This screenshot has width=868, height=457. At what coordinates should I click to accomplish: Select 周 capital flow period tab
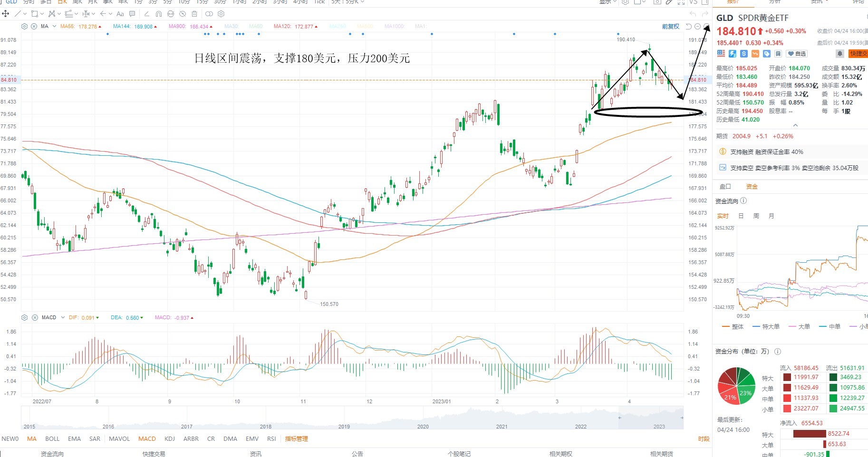pyautogui.click(x=756, y=216)
